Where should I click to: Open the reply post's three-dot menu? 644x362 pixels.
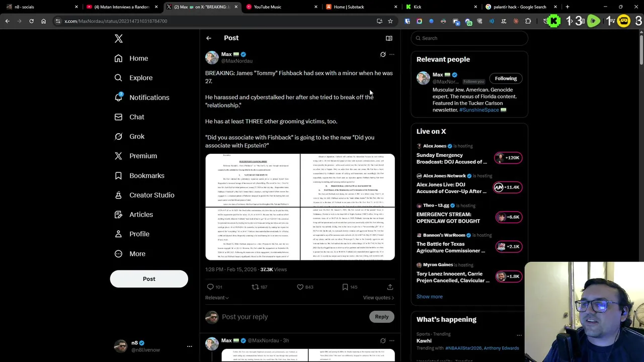coord(392,340)
